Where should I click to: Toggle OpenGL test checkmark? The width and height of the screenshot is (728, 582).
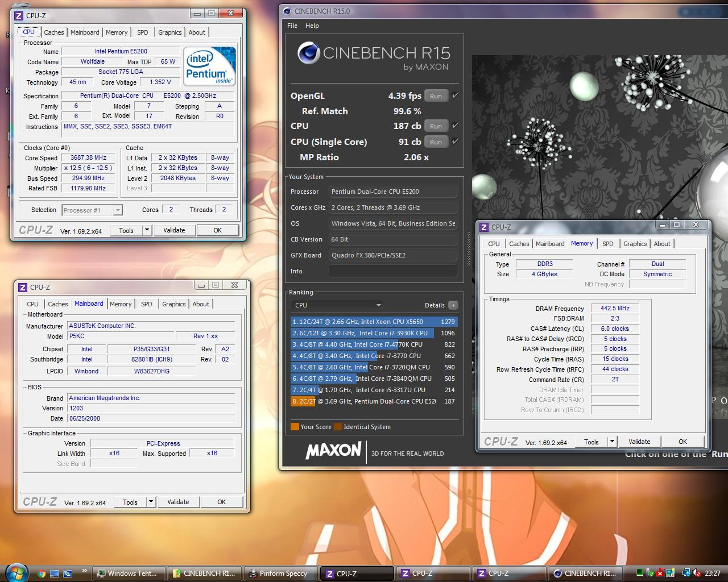tap(455, 95)
